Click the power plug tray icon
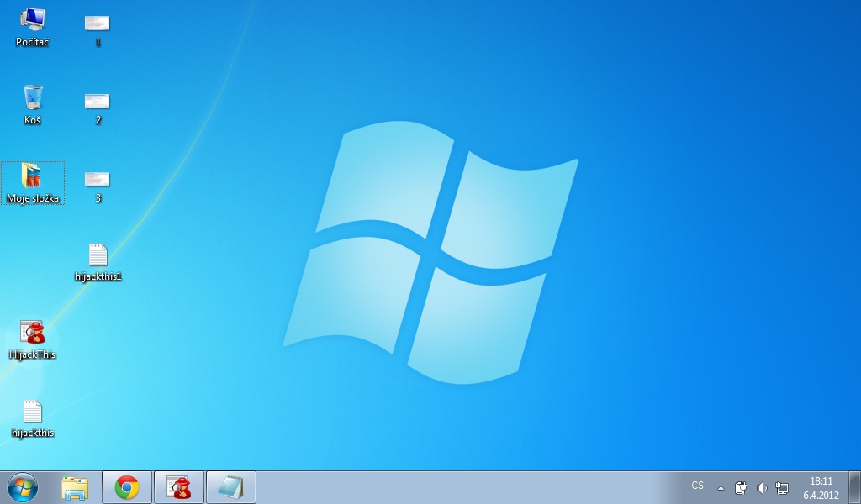The image size is (861, 504). pyautogui.click(x=741, y=487)
